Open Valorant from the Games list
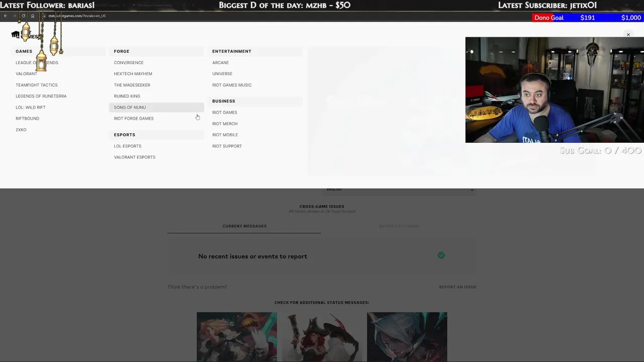644x362 pixels. click(26, 74)
